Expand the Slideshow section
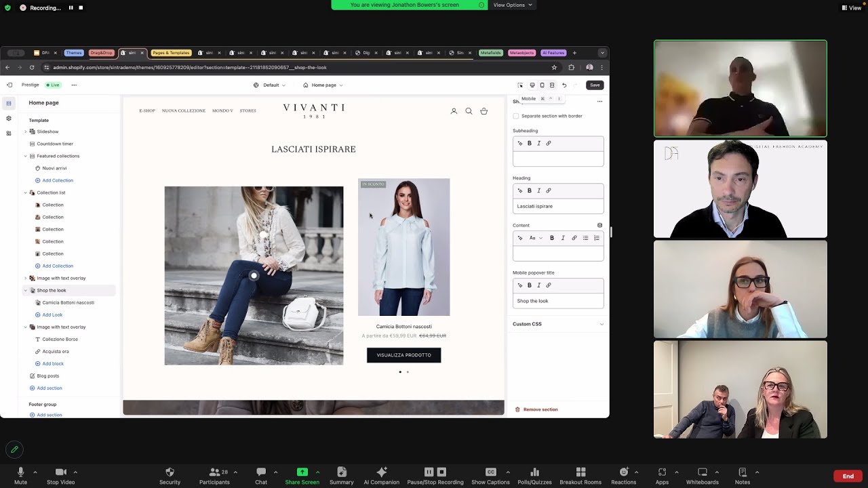 pos(26,131)
